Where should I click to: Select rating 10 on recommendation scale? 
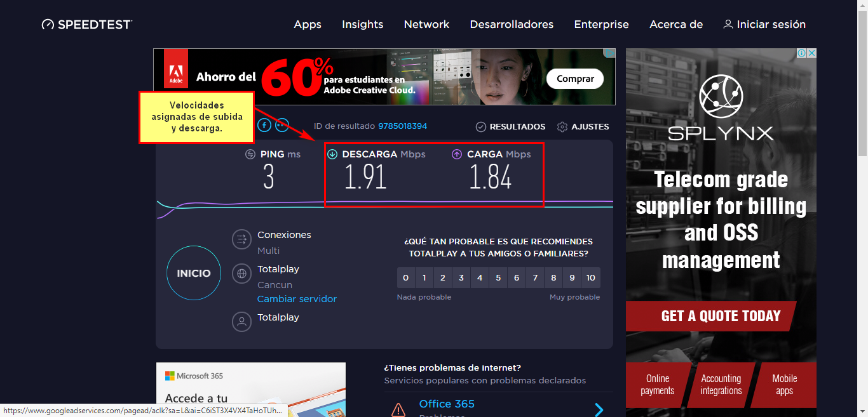590,278
